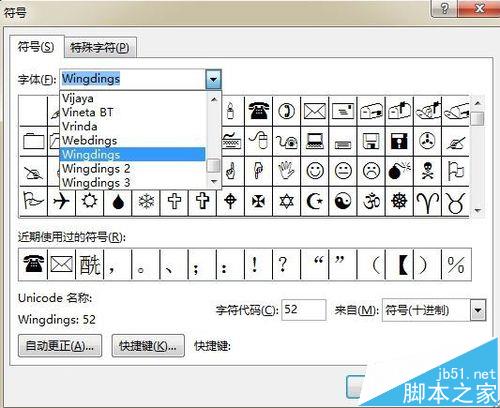Screen dimensions: 500x408
Task: Choose the Star of David symbol
Action: 287,201
